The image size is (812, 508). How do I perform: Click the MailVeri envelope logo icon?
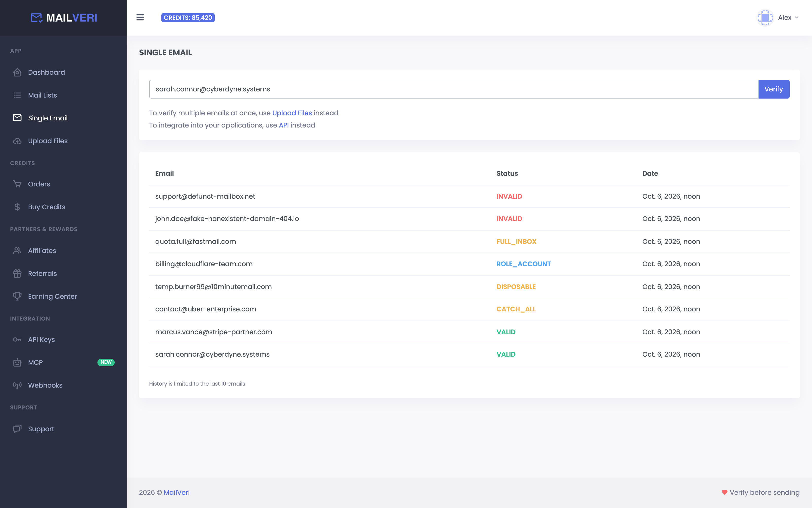(x=37, y=18)
